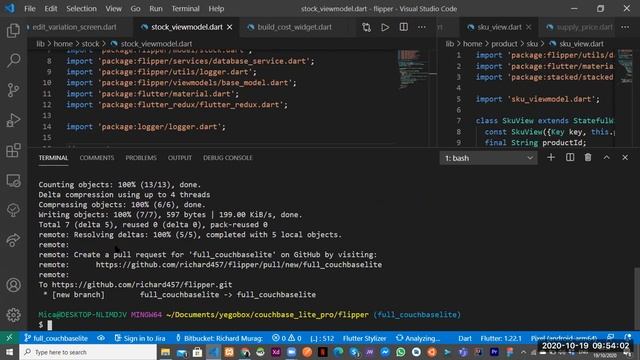The width and height of the screenshot is (640, 360).
Task: Click the terminal vertical scrollbar
Action: 637,298
